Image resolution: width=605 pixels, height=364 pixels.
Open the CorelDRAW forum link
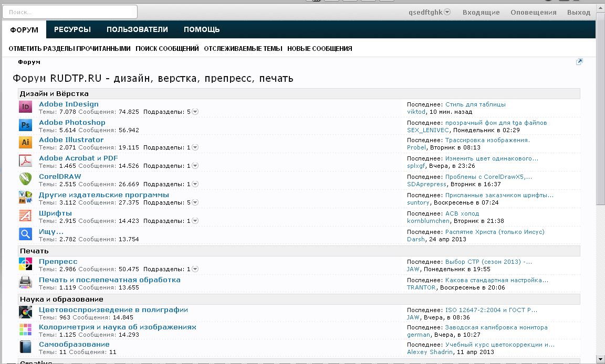60,176
